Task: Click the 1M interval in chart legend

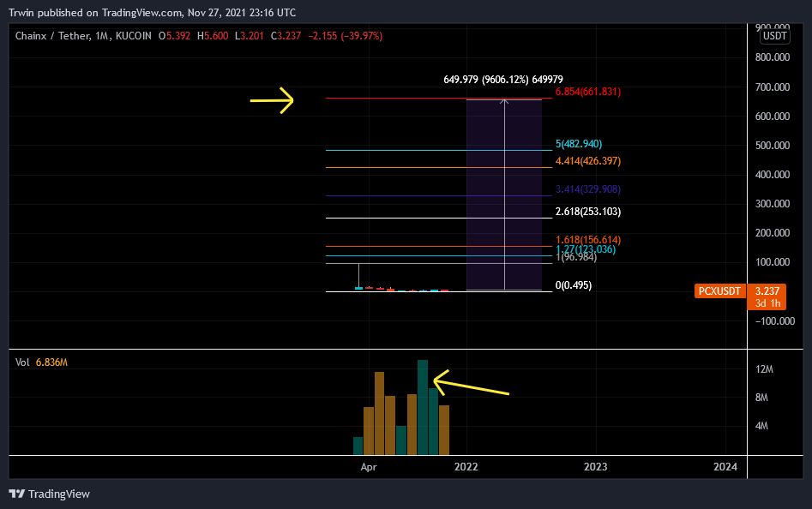Action: (101, 36)
